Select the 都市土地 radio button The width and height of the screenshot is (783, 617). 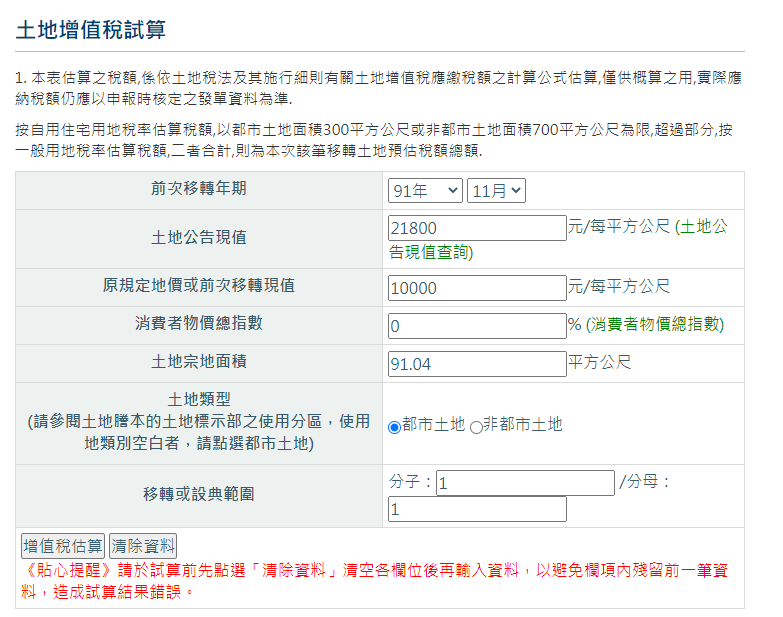394,426
